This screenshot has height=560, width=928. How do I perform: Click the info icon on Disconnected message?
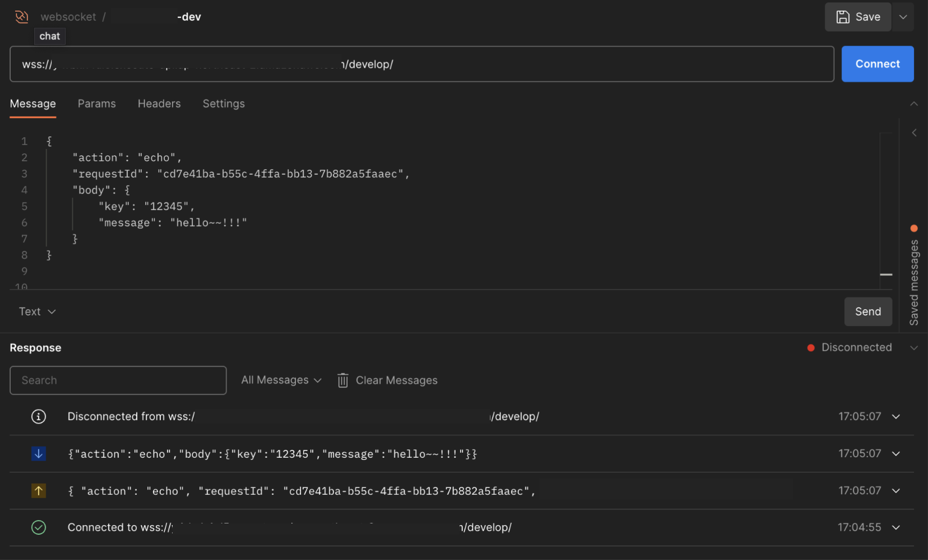point(38,417)
